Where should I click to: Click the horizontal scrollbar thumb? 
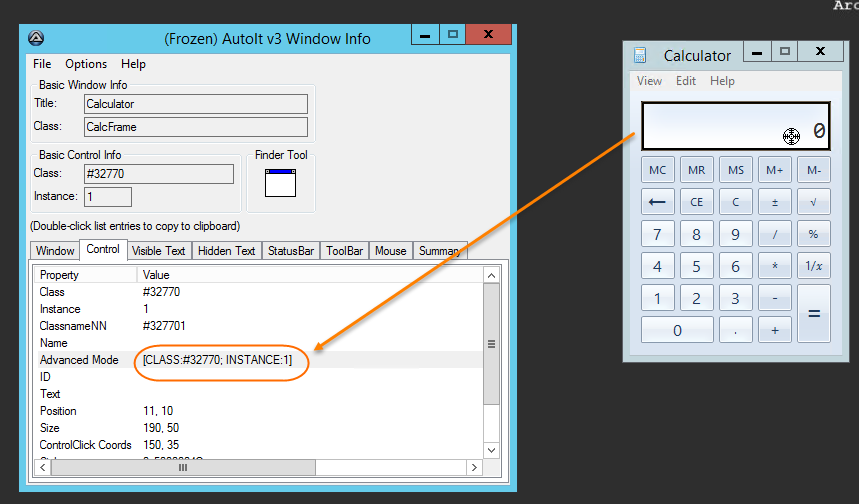(183, 467)
